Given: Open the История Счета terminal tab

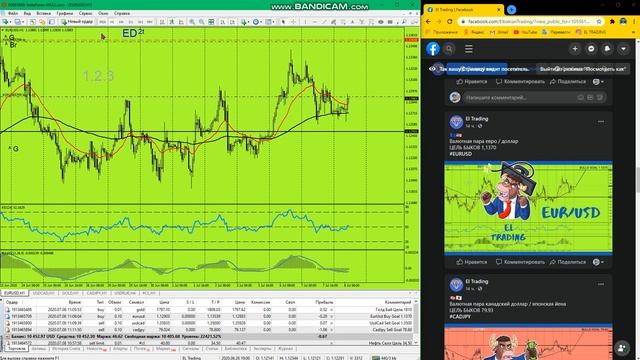Looking at the screenshot, I should (x=66, y=349).
